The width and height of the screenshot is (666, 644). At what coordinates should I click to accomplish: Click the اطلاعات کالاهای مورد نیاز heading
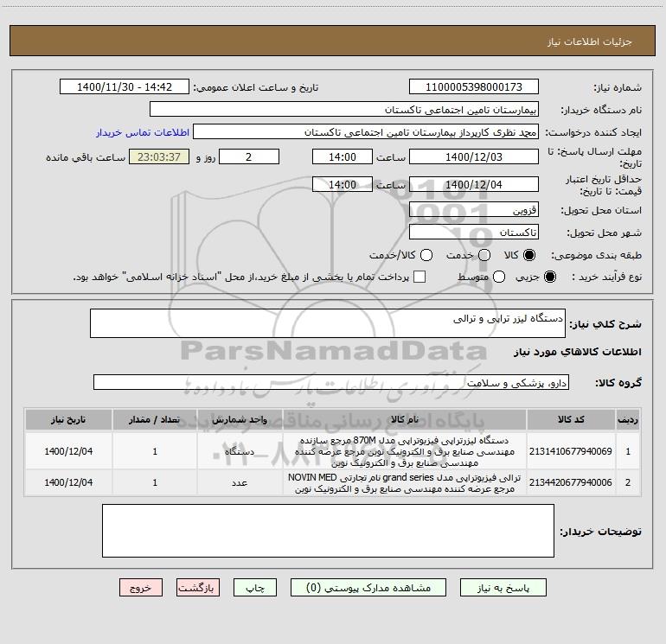point(577,352)
